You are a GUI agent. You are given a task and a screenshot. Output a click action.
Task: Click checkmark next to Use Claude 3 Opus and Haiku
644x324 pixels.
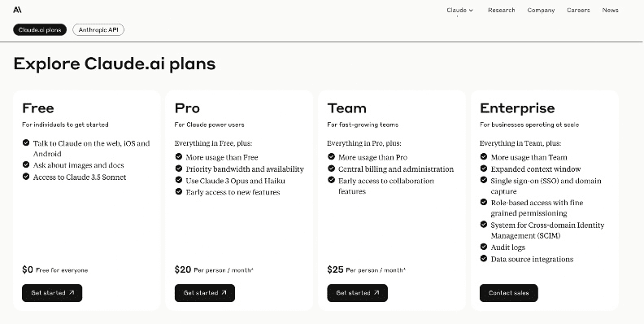click(x=179, y=180)
